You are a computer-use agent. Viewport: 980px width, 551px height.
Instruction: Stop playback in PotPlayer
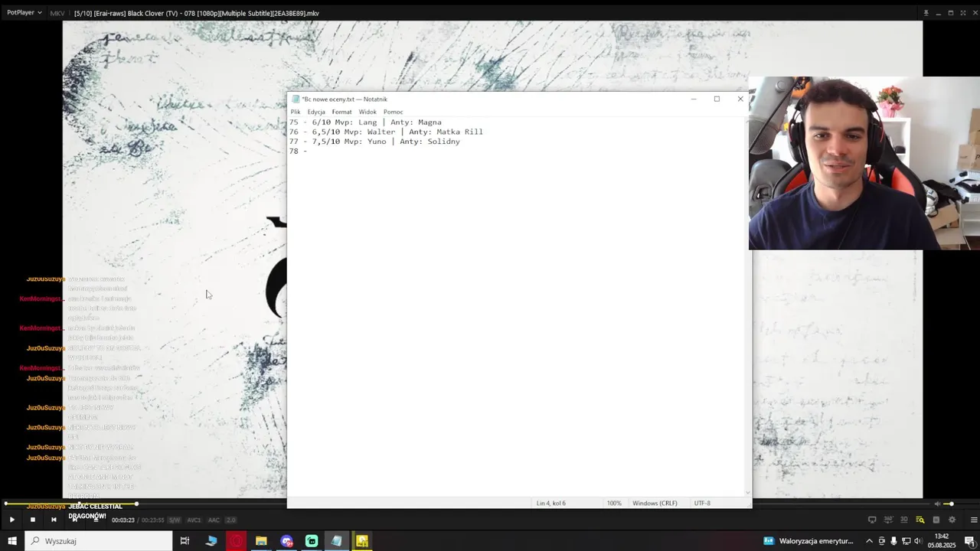coord(32,520)
